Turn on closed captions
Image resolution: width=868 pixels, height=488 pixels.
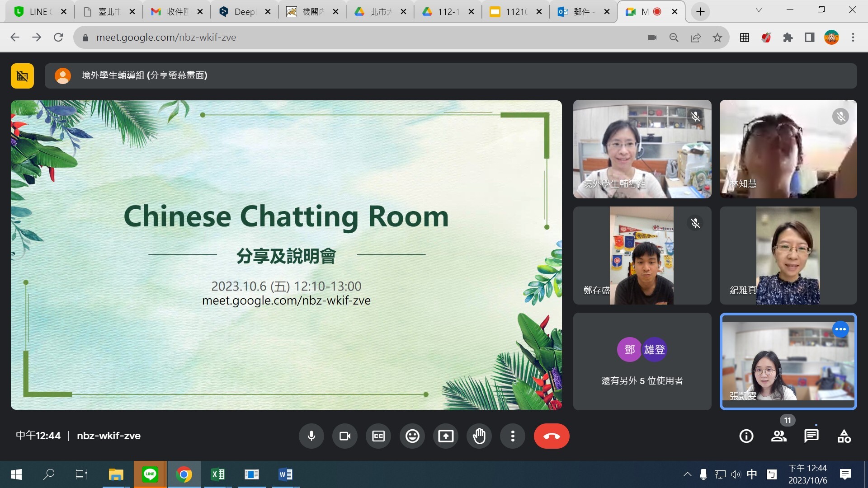(378, 436)
